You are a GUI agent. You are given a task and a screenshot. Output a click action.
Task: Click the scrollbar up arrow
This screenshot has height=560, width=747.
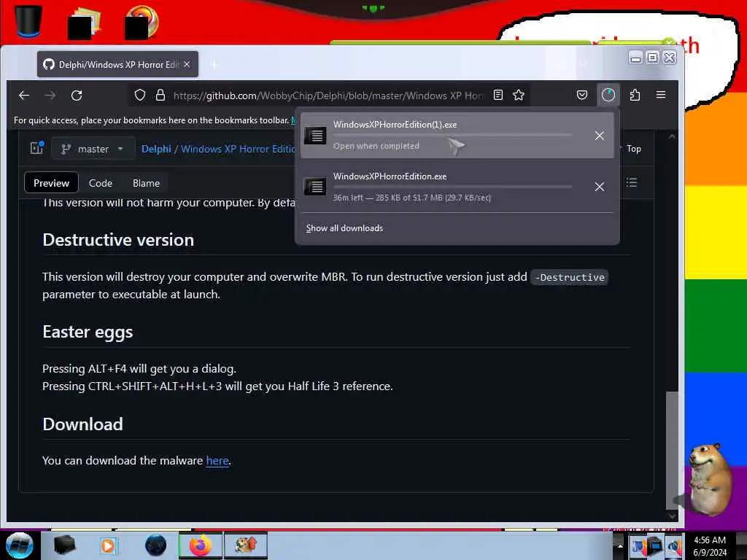672,136
